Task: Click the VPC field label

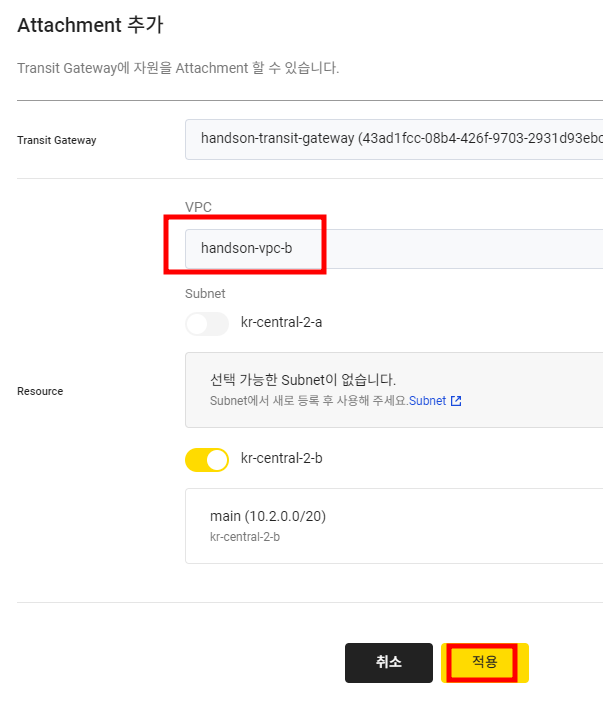Action: click(x=199, y=207)
